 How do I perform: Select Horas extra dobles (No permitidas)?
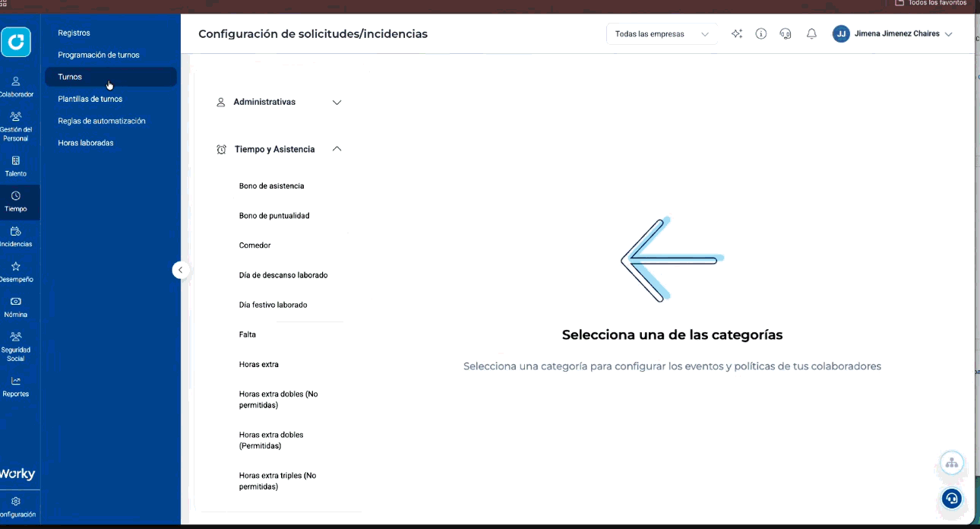click(279, 400)
